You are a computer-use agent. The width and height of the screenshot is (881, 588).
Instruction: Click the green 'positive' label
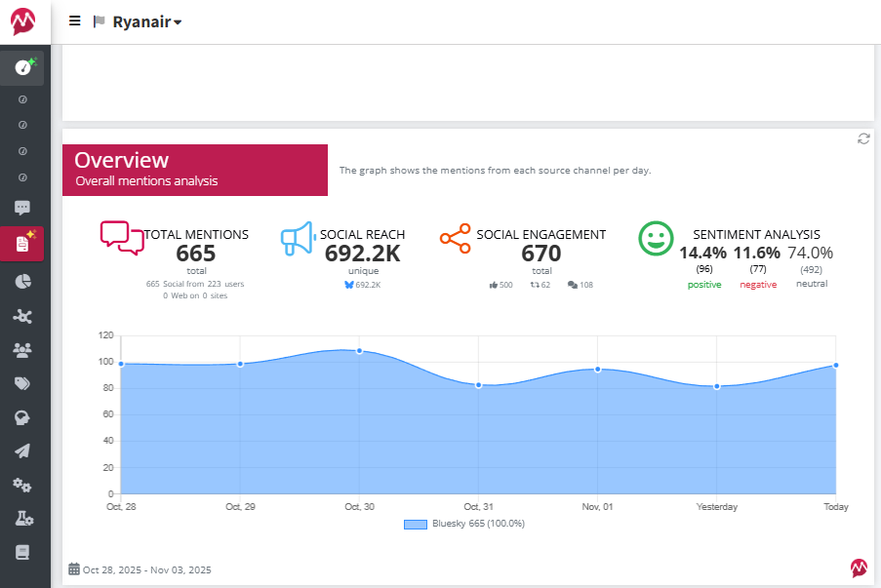[x=704, y=285]
